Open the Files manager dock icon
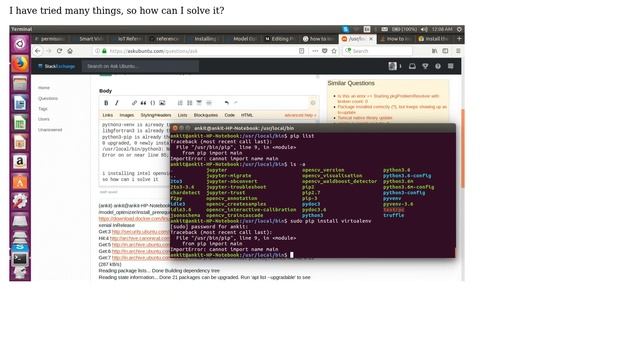The image size is (640, 360). tap(20, 83)
